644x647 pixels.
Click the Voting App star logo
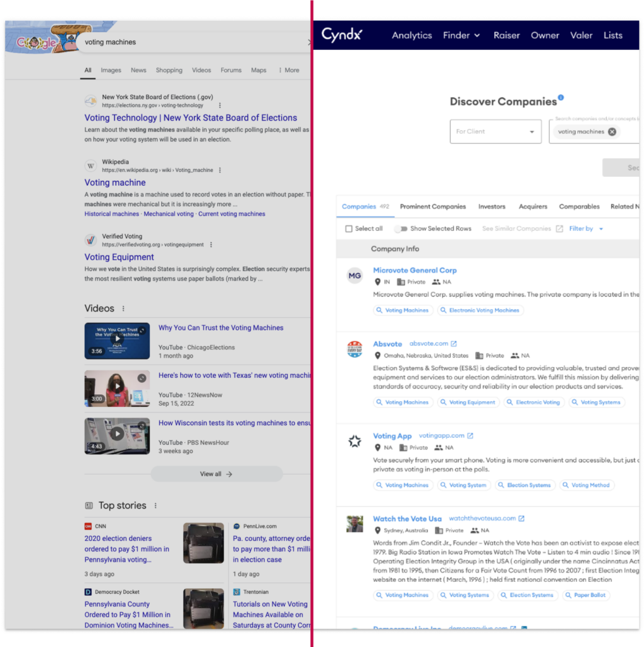(x=355, y=441)
